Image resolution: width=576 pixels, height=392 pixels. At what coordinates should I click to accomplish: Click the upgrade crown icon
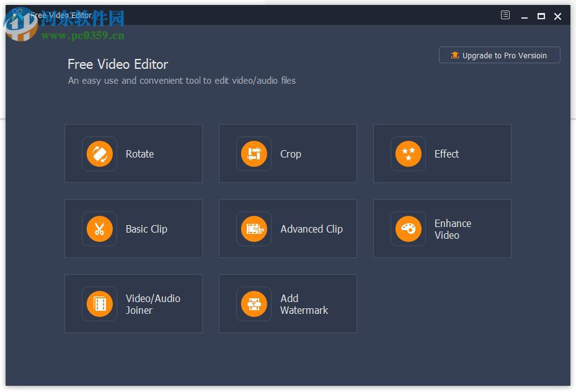click(454, 55)
